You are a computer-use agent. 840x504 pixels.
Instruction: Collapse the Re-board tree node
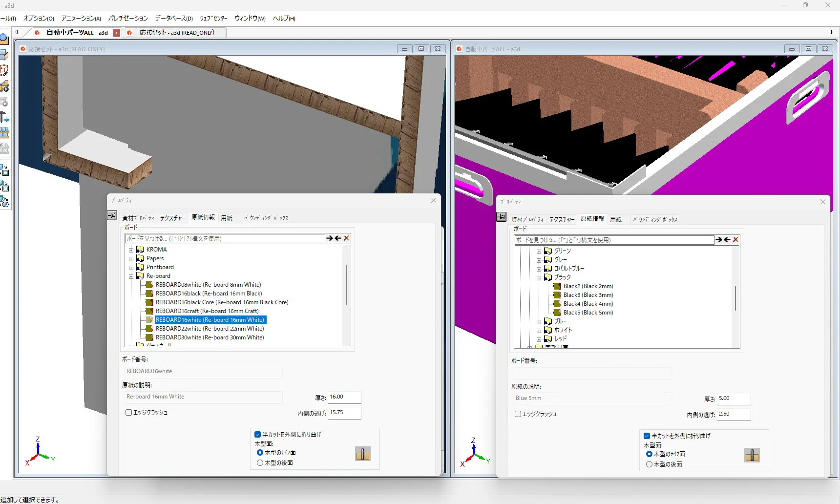click(x=131, y=276)
